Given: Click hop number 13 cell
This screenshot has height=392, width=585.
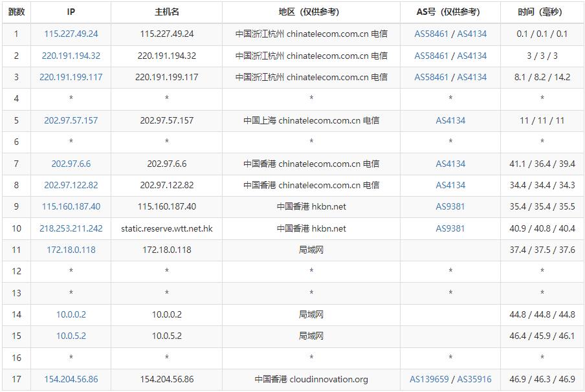Looking at the screenshot, I should click(x=16, y=293).
